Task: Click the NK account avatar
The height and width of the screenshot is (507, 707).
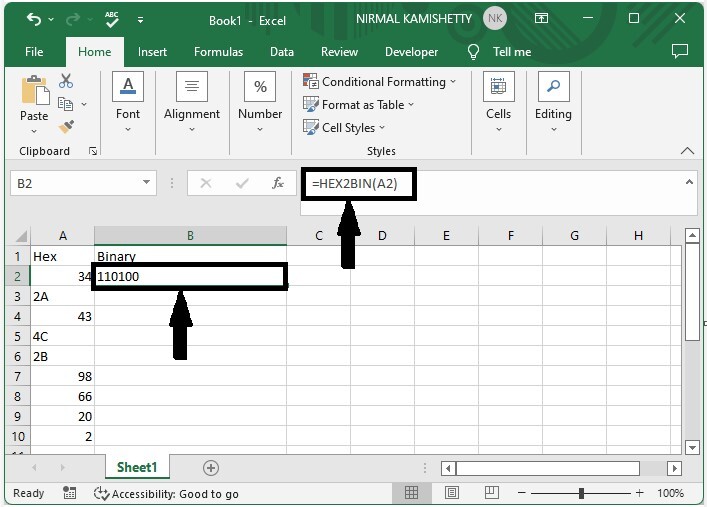Action: coord(495,18)
